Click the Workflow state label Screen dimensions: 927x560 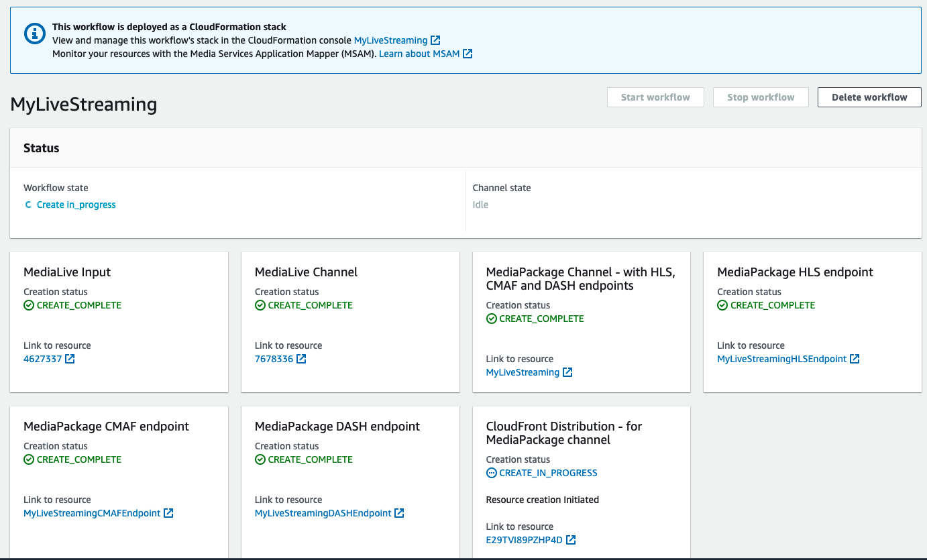[56, 188]
